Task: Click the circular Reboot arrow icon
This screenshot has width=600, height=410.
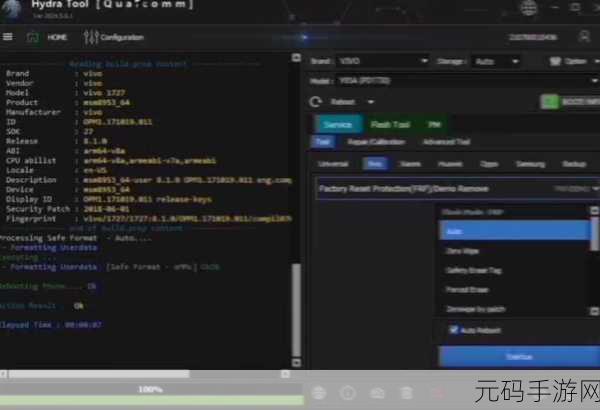Action: click(315, 102)
